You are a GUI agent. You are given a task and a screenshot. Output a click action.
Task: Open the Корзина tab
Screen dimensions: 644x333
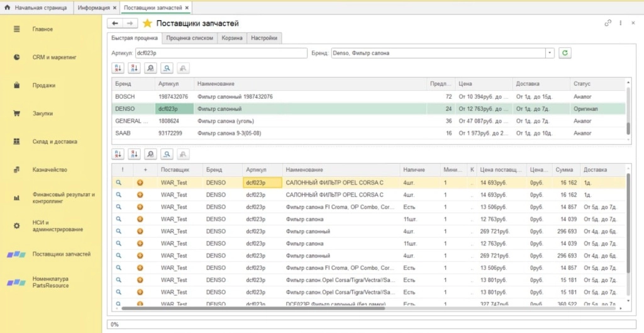tap(232, 38)
